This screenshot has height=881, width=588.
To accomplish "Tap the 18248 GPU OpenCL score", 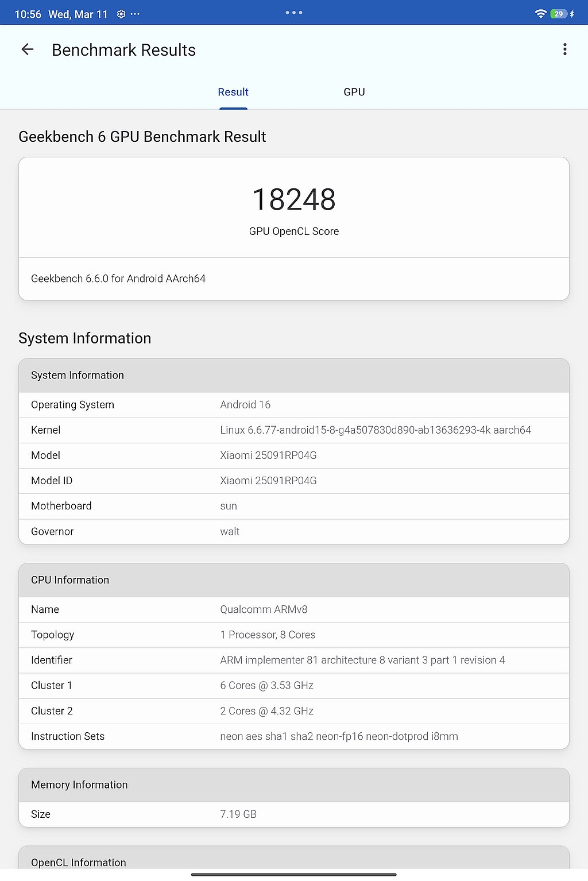I will (x=294, y=200).
